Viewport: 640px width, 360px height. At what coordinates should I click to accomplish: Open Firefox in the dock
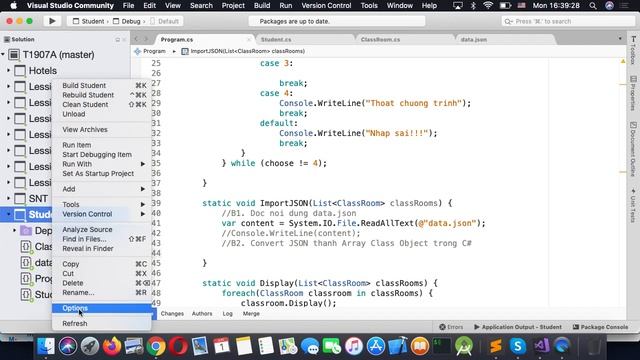click(x=112, y=346)
